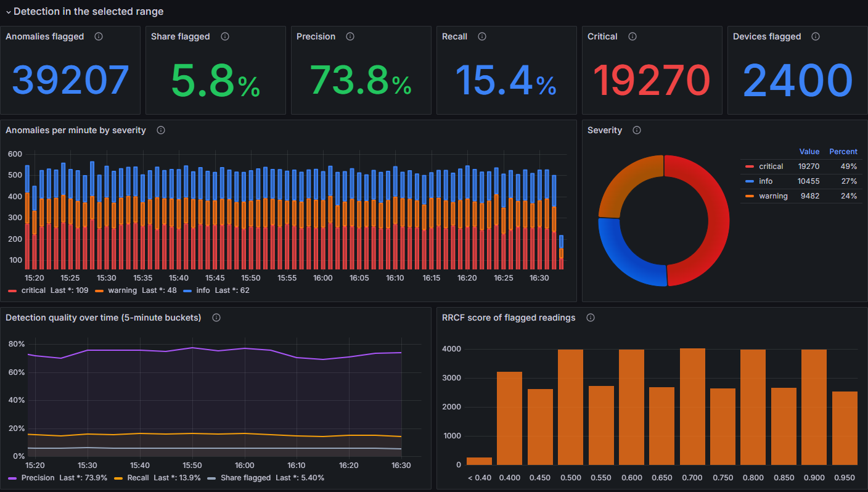The height and width of the screenshot is (492, 868).
Task: Collapse the Detection in the selected range row
Action: 84,11
